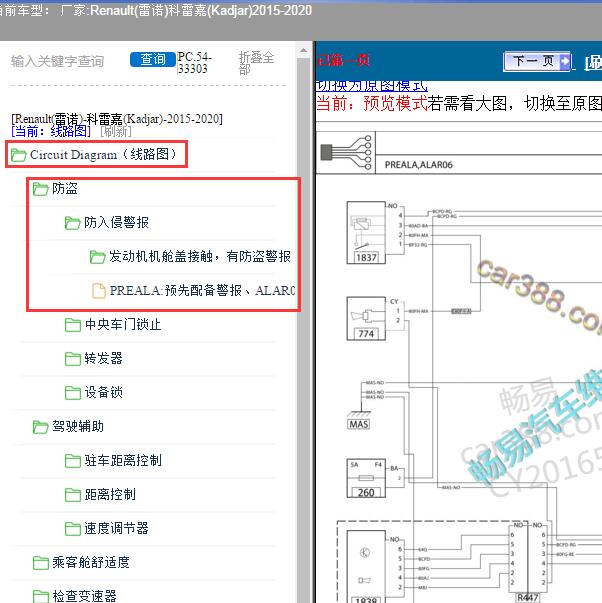Select the 中央车门锁止 label

[123, 325]
